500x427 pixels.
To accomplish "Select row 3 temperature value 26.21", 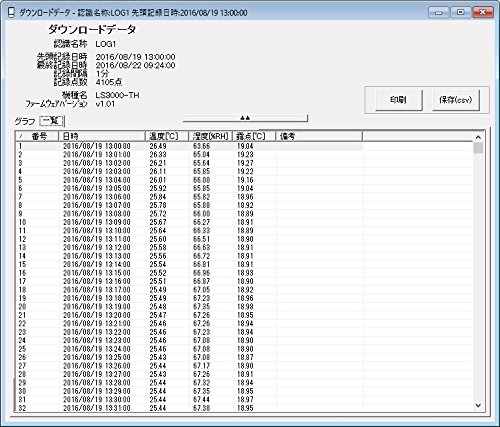I will pyautogui.click(x=158, y=163).
